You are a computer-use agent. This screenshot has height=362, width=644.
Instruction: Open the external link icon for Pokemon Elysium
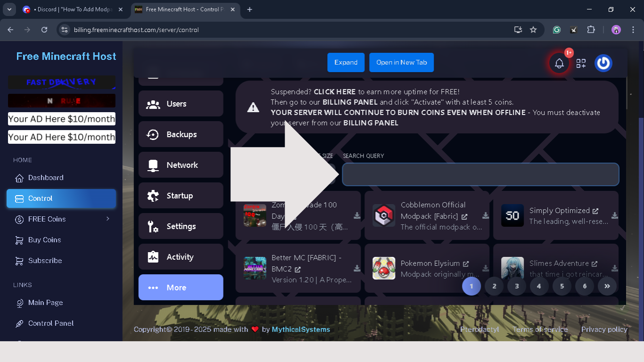[x=466, y=264]
